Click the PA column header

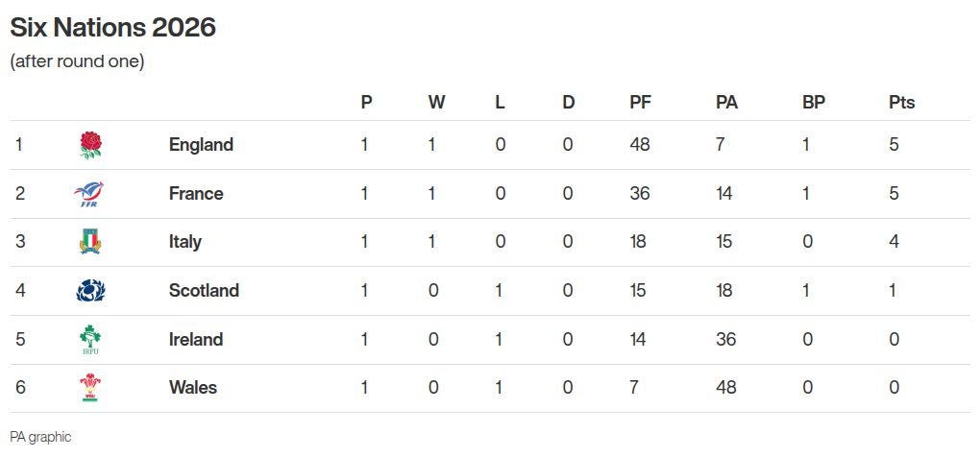726,103
